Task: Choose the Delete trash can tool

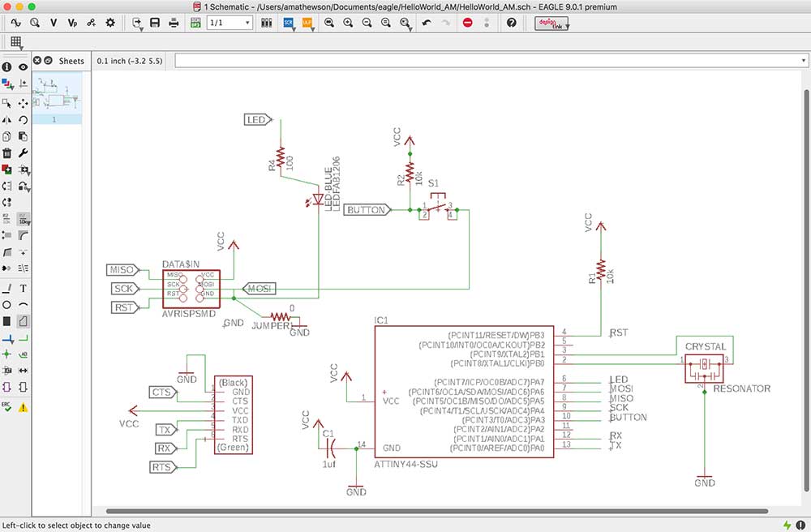Action: (7, 152)
